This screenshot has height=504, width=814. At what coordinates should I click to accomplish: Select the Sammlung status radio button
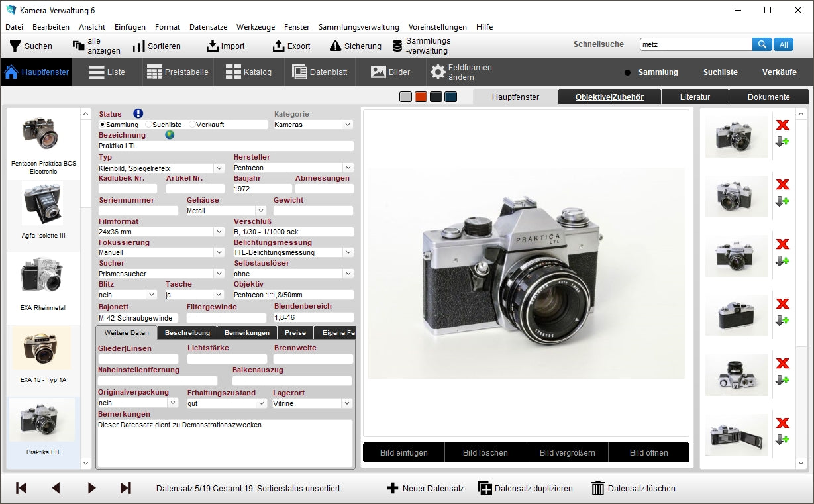point(102,125)
